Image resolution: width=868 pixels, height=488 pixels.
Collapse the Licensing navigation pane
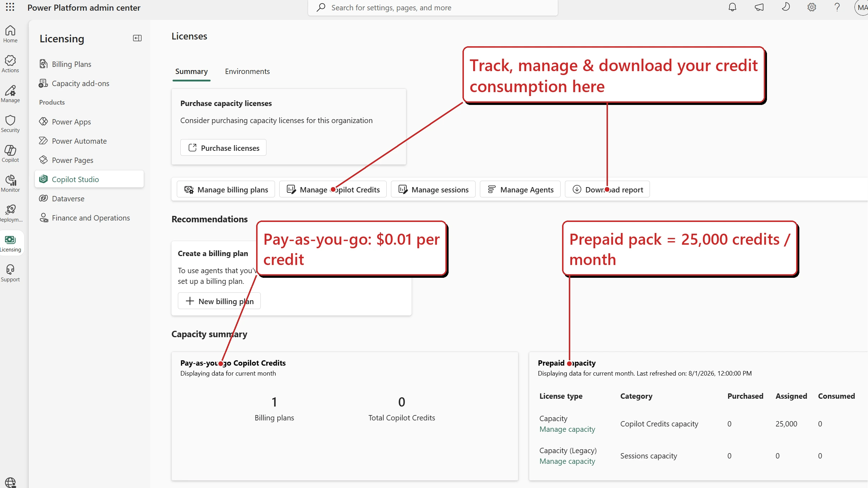coord(137,38)
